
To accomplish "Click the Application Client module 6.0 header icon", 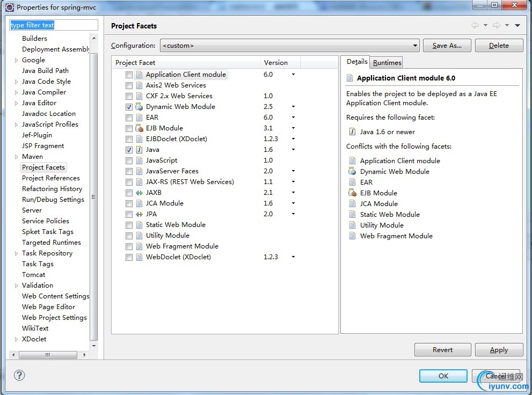I will (350, 78).
